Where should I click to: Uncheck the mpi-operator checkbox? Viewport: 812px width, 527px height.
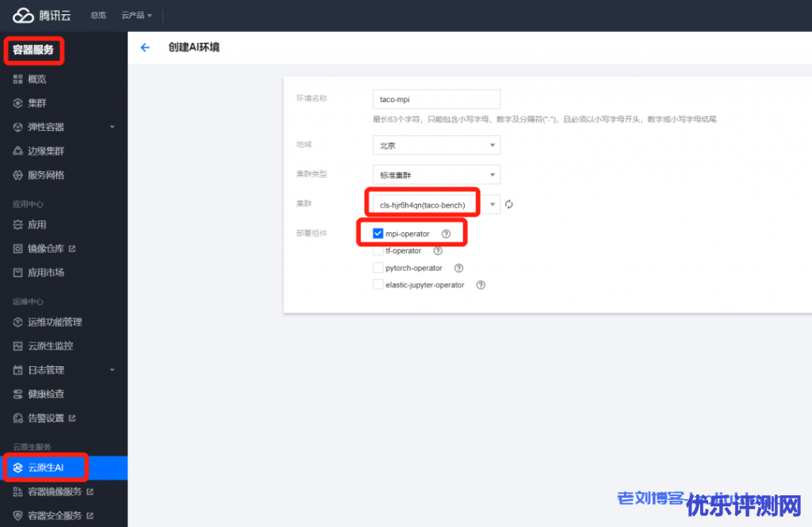378,234
